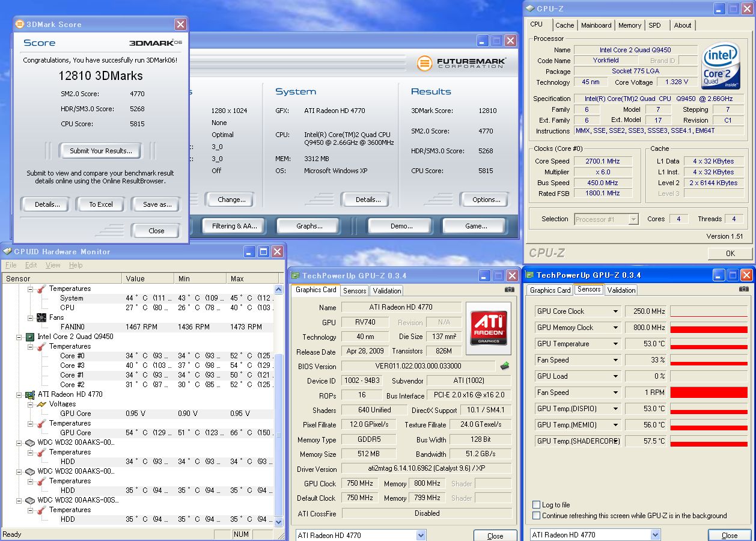The width and height of the screenshot is (756, 541).
Task: Click the Futuremark Corporation logo
Action: 462,63
